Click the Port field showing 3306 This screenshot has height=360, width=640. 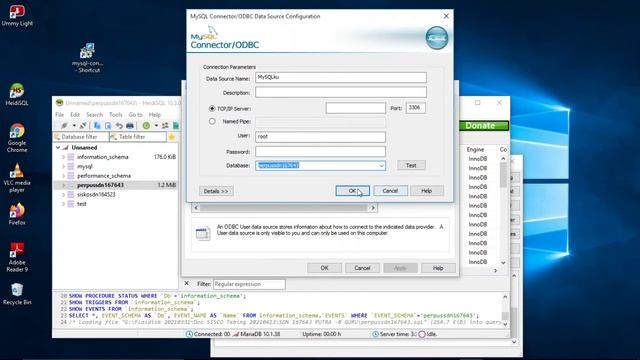tap(416, 108)
